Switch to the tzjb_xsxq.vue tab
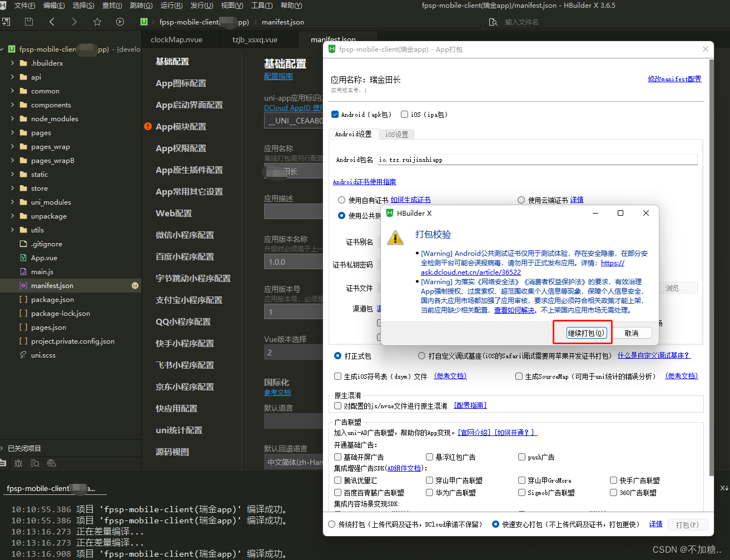Viewport: 730px width, 560px height. click(255, 39)
